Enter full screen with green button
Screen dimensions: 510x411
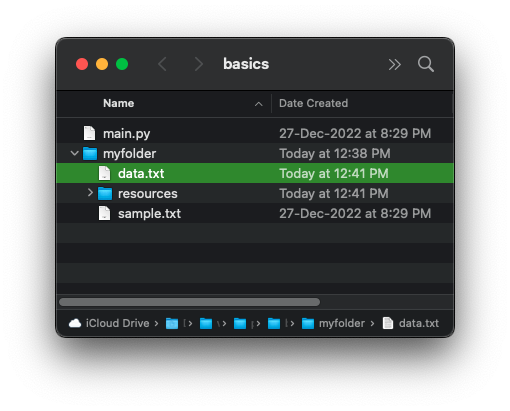(122, 64)
